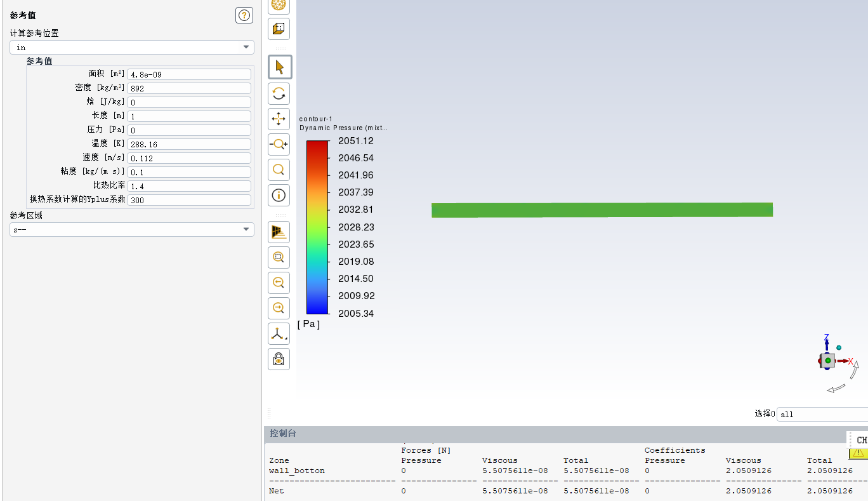Click the zoom in/out magnifier tool
868x501 pixels.
[x=279, y=145]
